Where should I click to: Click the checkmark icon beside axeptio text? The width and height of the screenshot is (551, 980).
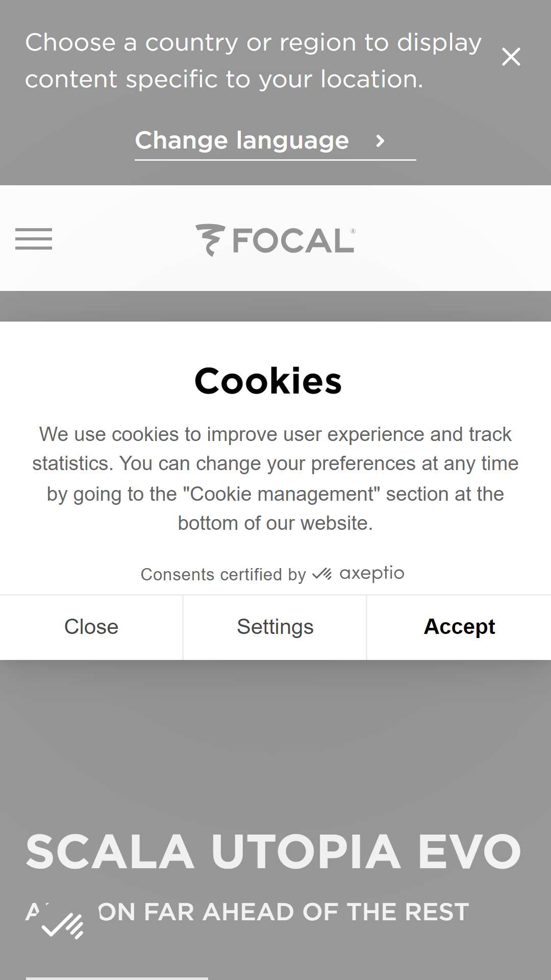[322, 574]
